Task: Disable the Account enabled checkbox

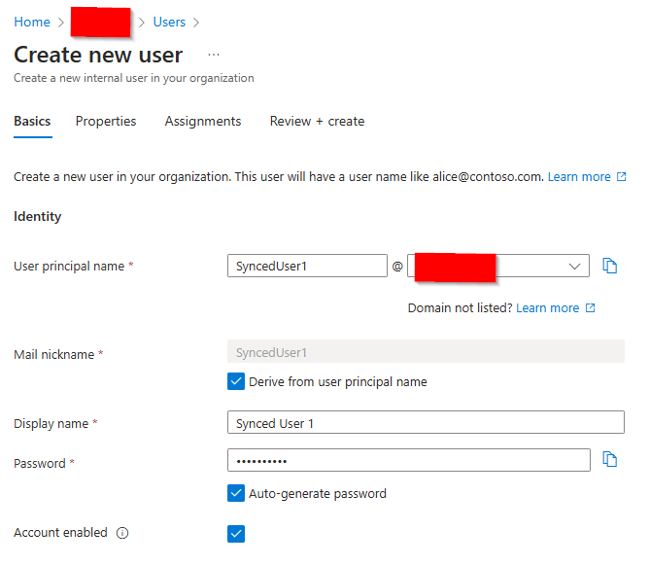Action: (236, 533)
